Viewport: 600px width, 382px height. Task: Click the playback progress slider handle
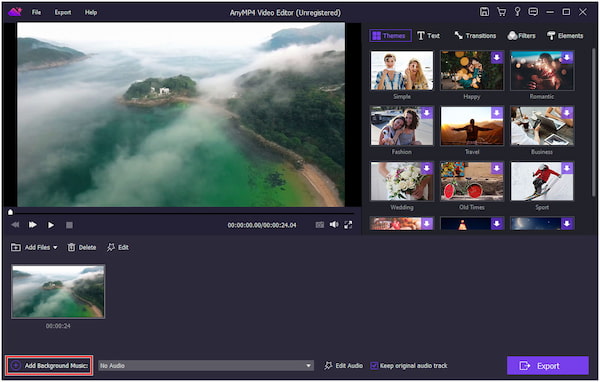10,212
